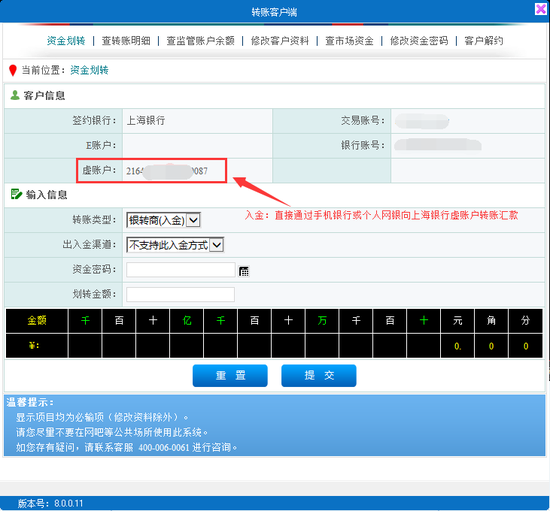Click the 亿 column header in amount grid
Screen dimensions: 550x511
[x=187, y=321]
